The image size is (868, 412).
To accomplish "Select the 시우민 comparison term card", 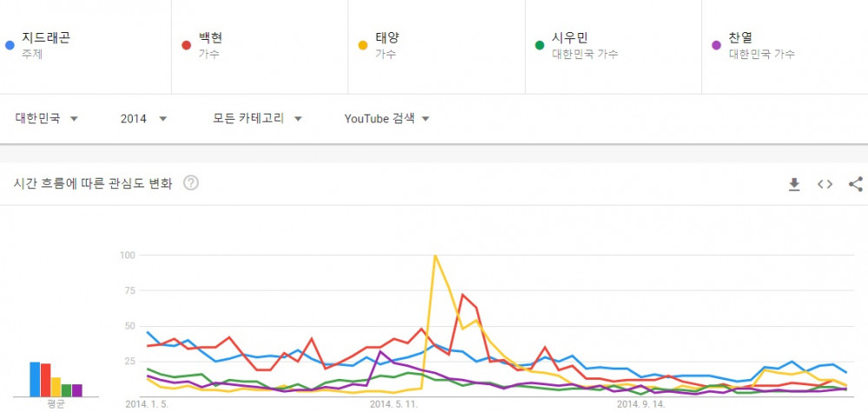I will click(614, 47).
